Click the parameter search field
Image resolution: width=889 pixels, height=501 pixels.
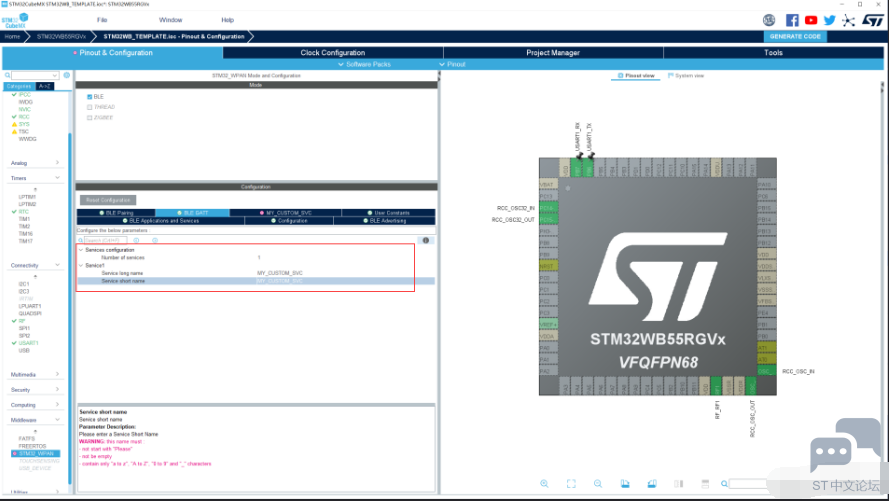[x=105, y=240]
